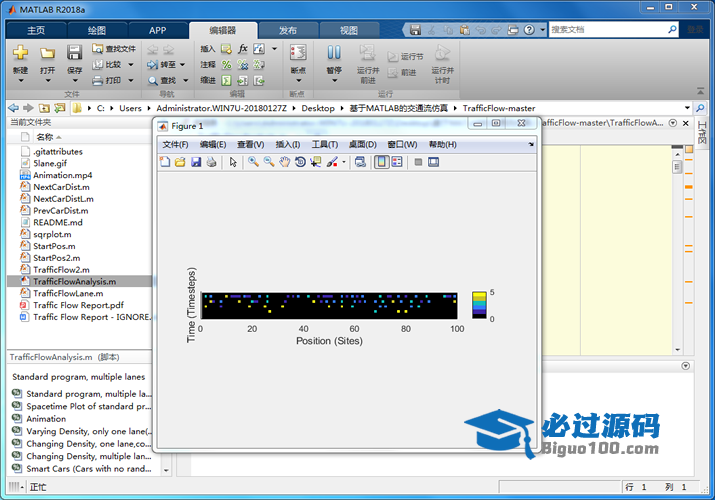Toggle Figure 1 insert colorbar button
This screenshot has width=715, height=500.
381,162
